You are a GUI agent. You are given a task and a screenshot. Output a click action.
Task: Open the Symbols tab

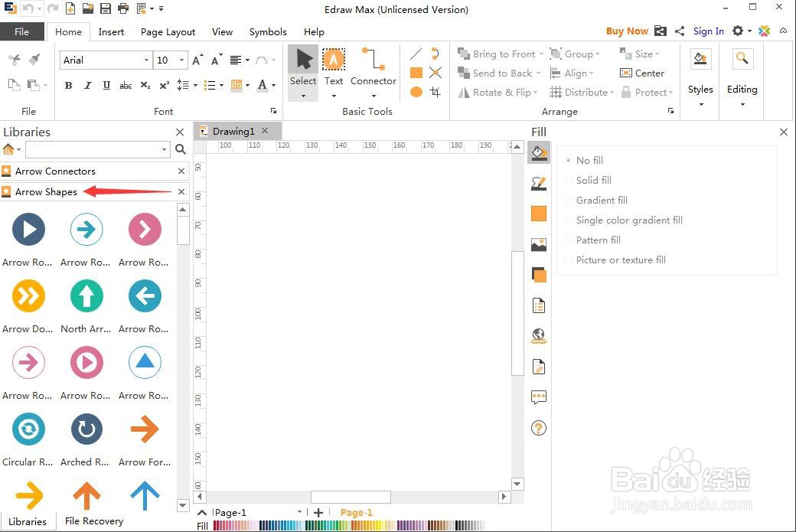click(x=268, y=32)
